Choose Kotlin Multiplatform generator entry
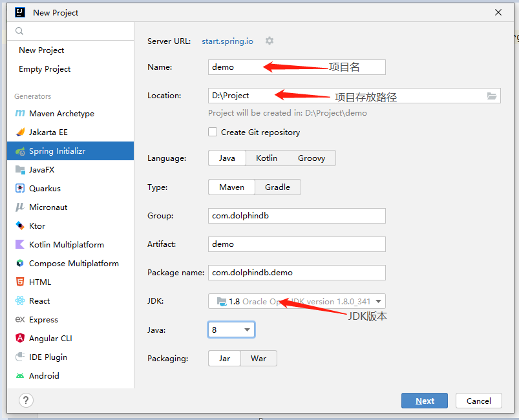The width and height of the screenshot is (519, 420). point(70,245)
